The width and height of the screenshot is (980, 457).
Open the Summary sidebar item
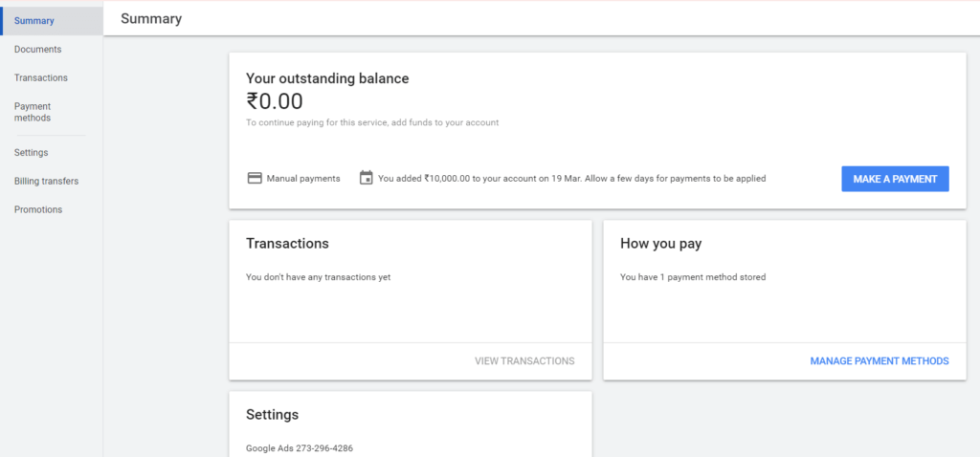coord(52,21)
